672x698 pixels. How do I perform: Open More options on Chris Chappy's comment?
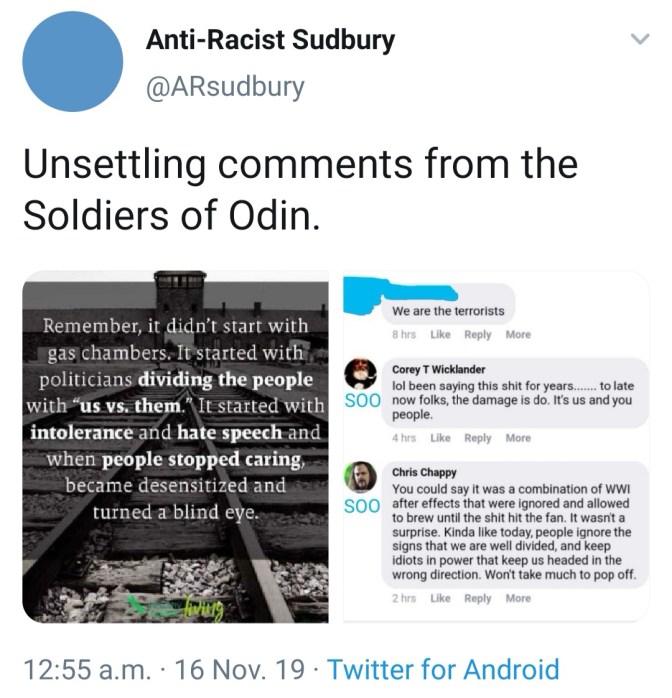[518, 598]
